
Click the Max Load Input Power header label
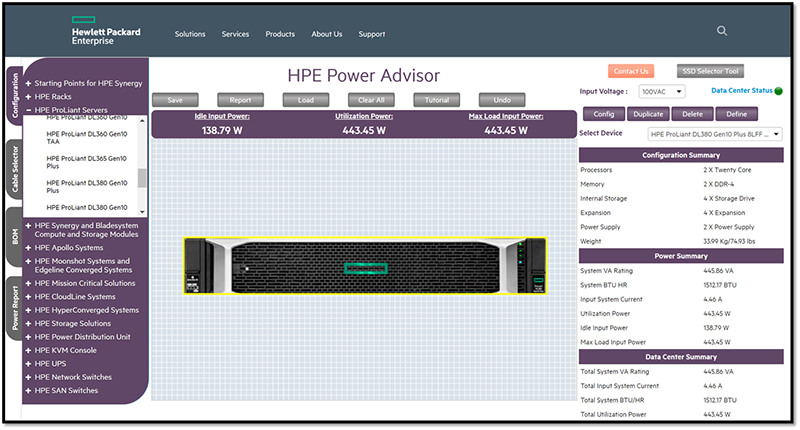[x=506, y=116]
